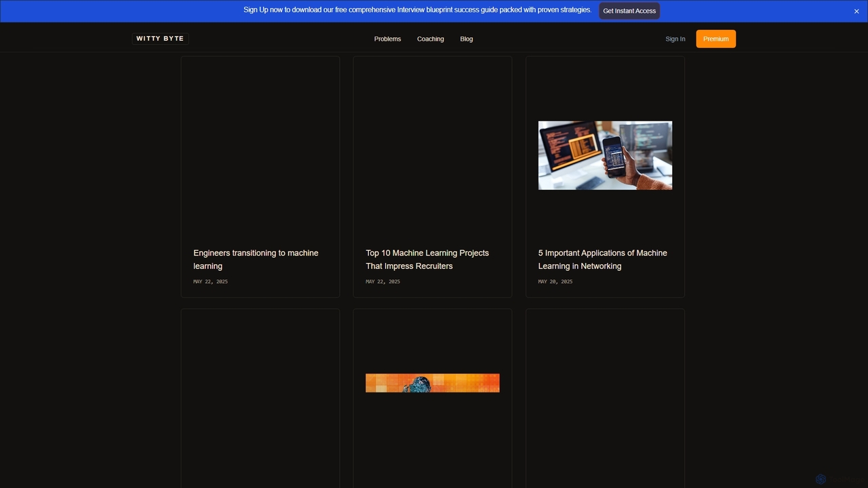
Task: Click the Get Instant Access button
Action: tap(629, 11)
